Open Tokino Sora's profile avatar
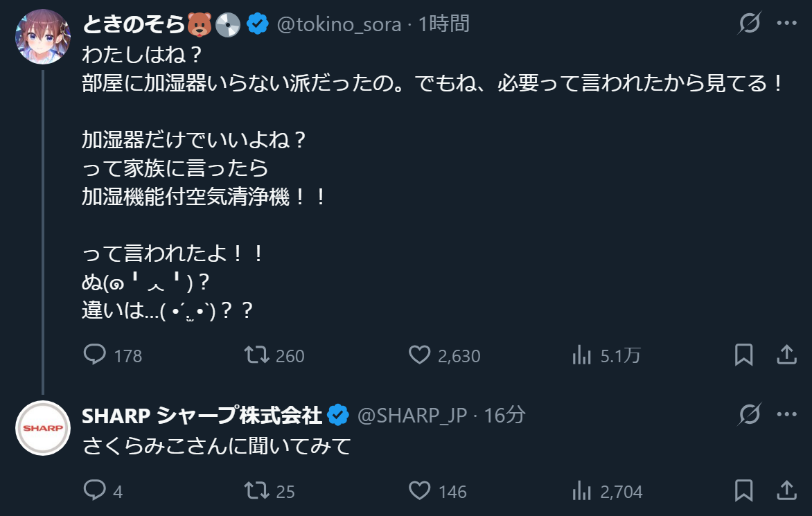The image size is (812, 516). [x=43, y=37]
